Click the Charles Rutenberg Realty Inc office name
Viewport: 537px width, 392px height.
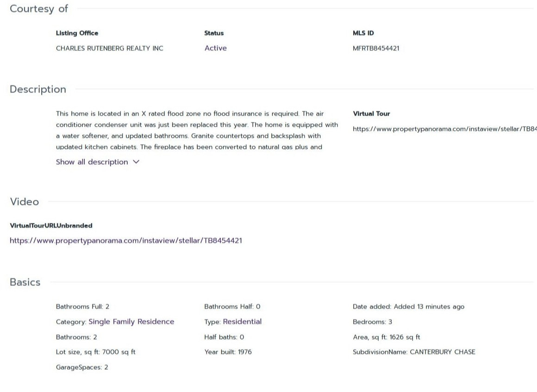[x=109, y=48]
